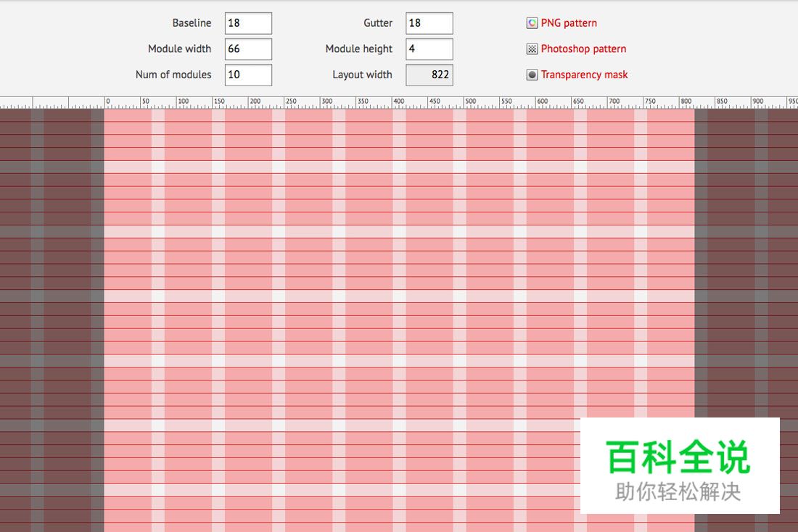The image size is (798, 532).
Task: Download the Transparency mask
Action: click(583, 74)
